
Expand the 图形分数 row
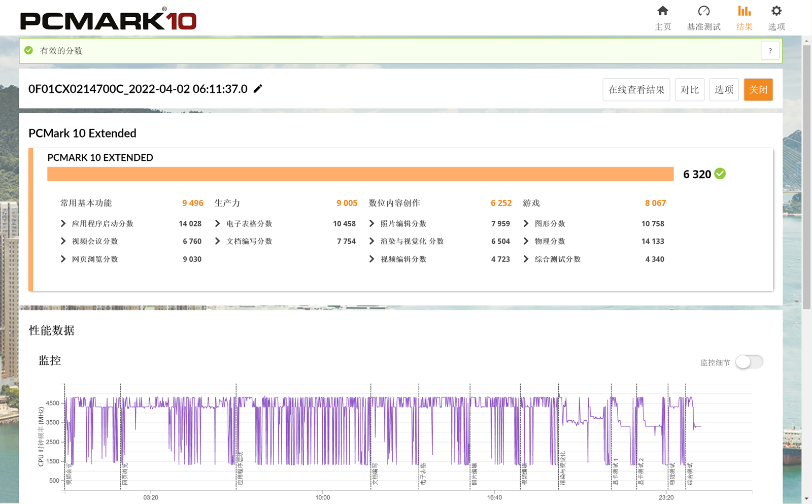coord(526,223)
